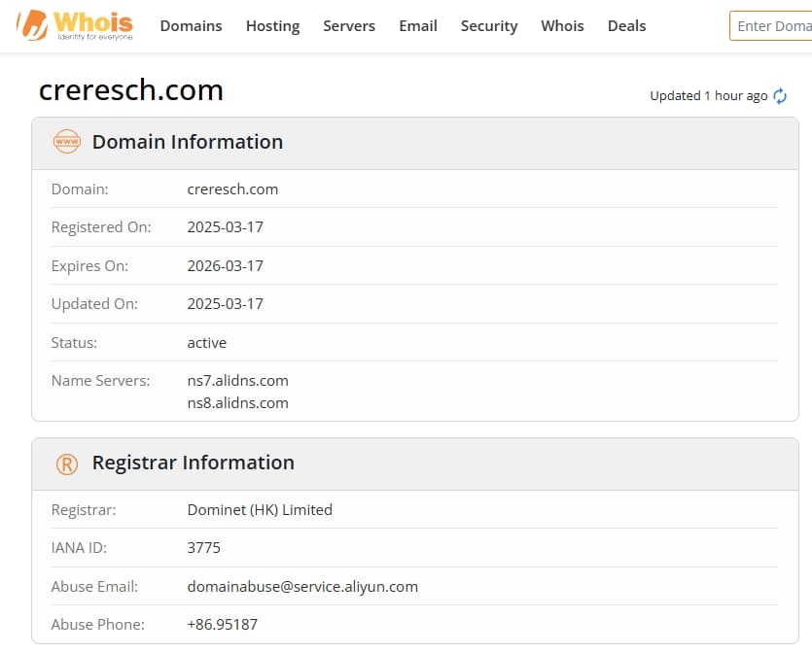This screenshot has width=812, height=653.
Task: Click the 'Registrar:' label
Action: pyautogui.click(x=84, y=510)
